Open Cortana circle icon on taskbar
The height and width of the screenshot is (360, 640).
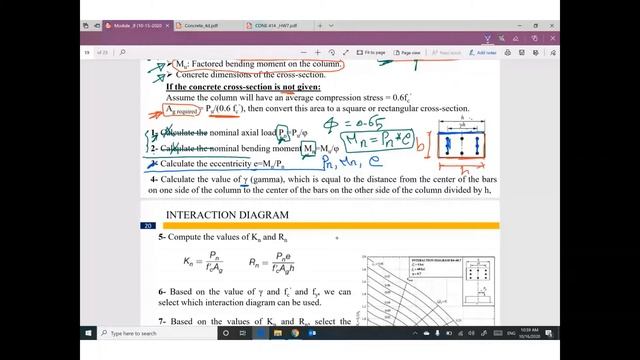[x=225, y=333]
